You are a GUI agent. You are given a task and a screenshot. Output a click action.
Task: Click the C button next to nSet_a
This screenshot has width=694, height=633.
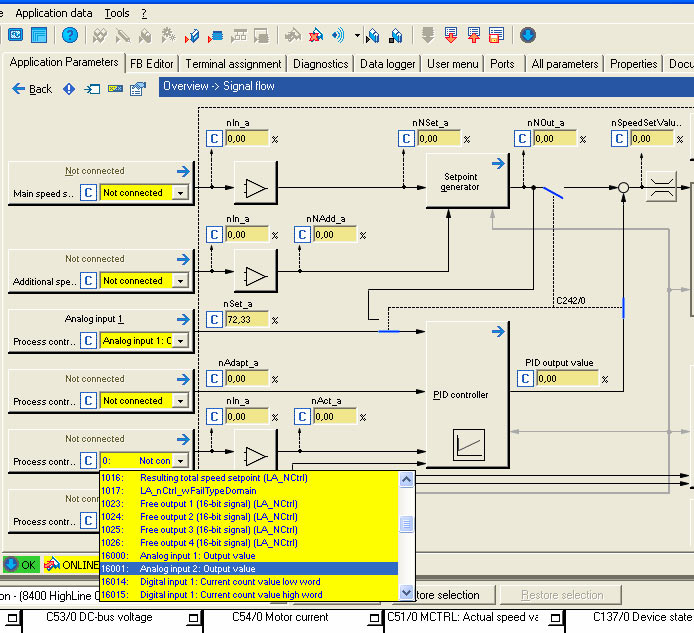point(215,319)
